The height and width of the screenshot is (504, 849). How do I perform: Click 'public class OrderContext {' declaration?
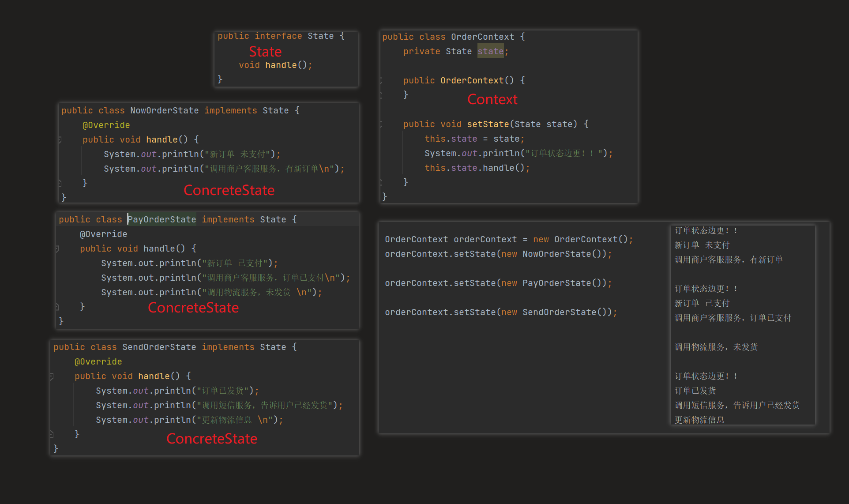point(454,37)
